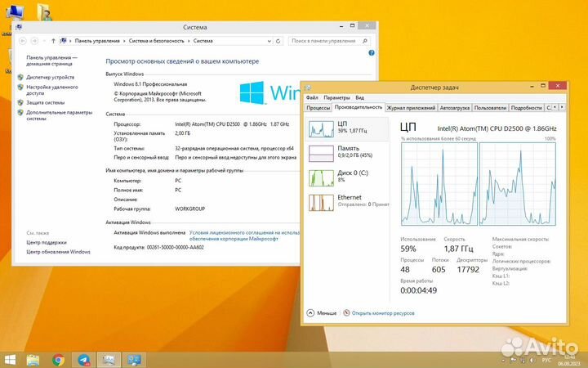Switch to Task Manager taskbar button
588x368 pixels.
click(109, 360)
